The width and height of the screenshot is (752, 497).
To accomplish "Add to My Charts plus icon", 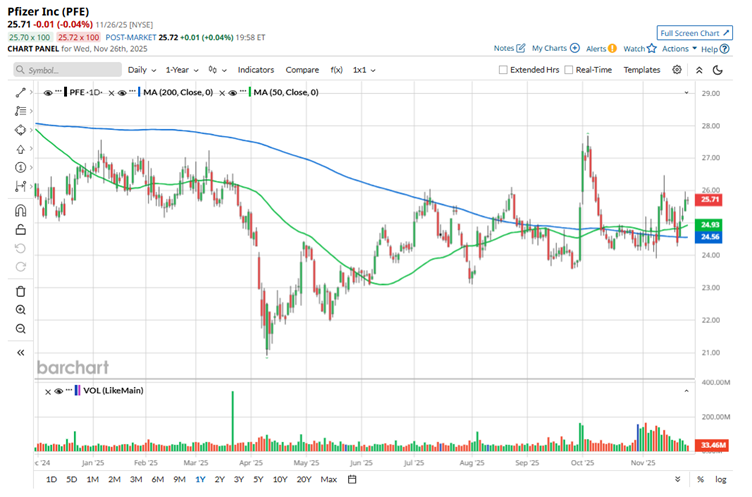I will 575,48.
